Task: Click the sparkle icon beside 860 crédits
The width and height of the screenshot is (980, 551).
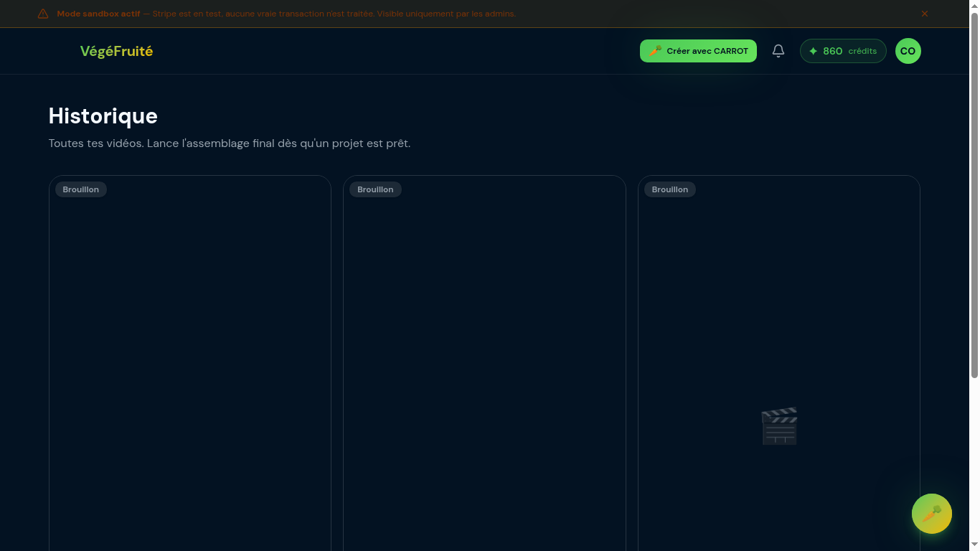Action: pyautogui.click(x=813, y=51)
